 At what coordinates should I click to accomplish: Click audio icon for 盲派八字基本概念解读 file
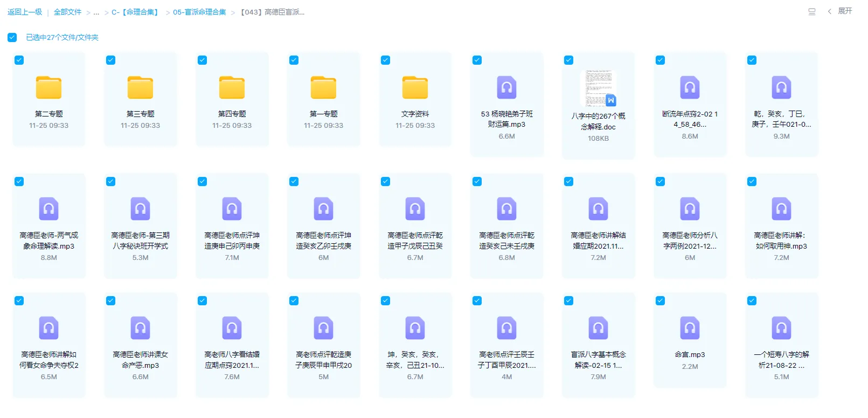click(599, 328)
